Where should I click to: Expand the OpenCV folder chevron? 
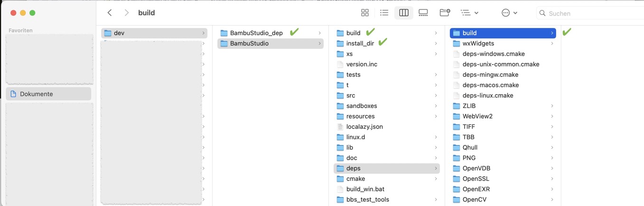[x=552, y=200]
